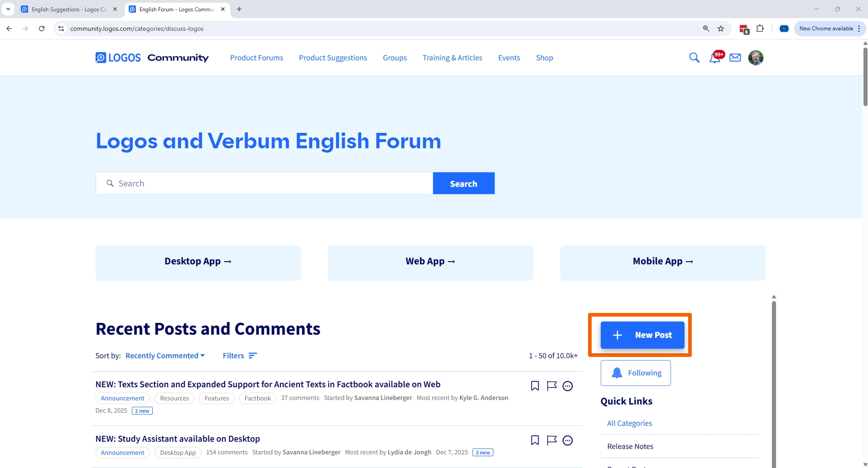This screenshot has height=468, width=868.
Task: Open more options for Texts Section Factbook post
Action: (568, 386)
